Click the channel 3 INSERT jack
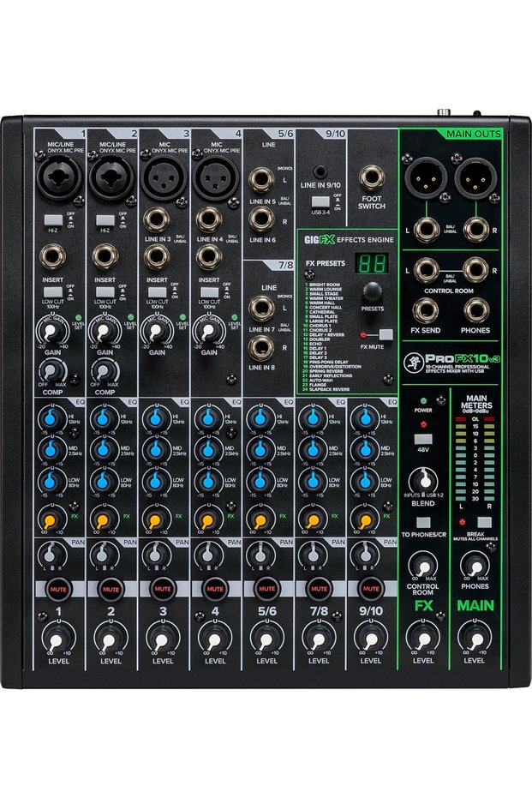The height and width of the screenshot is (798, 532). 157,257
